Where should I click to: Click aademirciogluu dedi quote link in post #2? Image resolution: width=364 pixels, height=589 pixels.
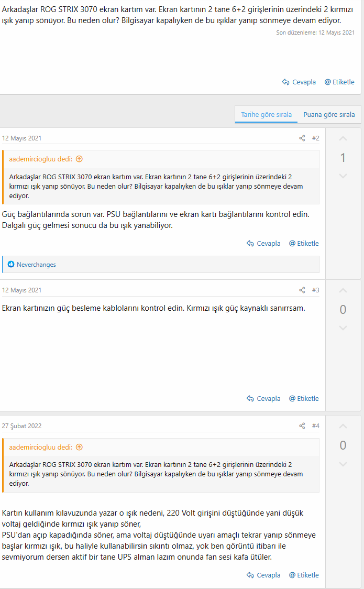40,159
